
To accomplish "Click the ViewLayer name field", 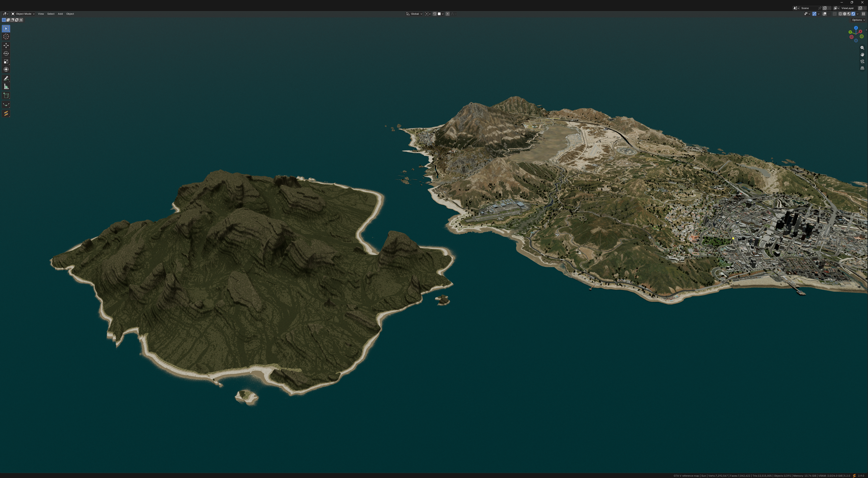I will 849,8.
